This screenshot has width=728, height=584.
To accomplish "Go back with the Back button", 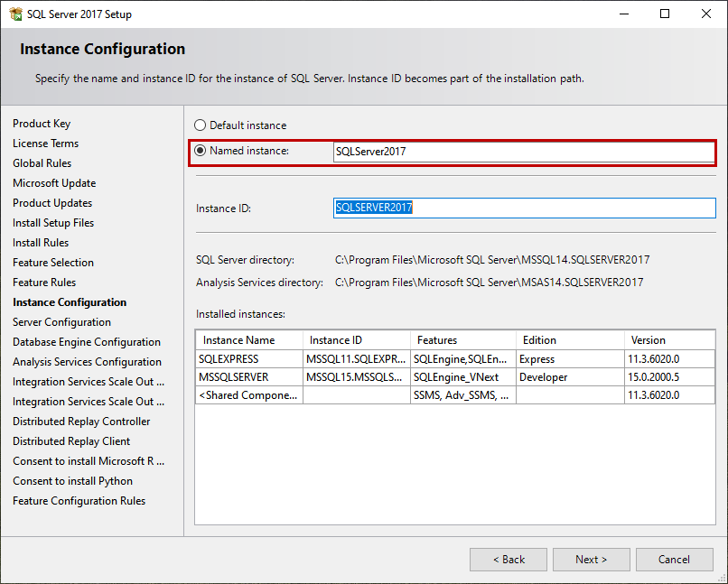I will [508, 560].
